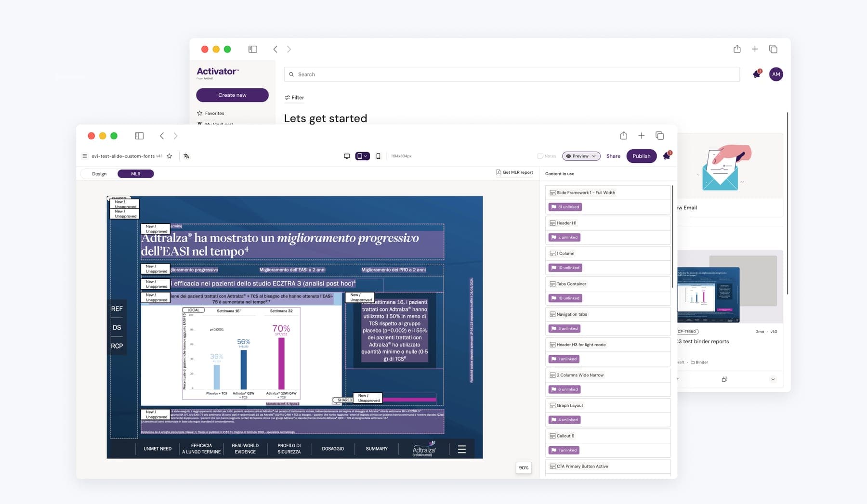This screenshot has height=504, width=867.
Task: Open the SUMMARY slide tab
Action: click(377, 449)
